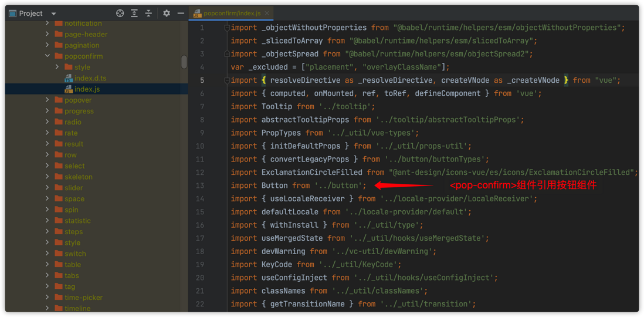Screen dimensions: 644x317
Task: Click 'convertLegacyProps' on line 11
Action: [x=310, y=159]
